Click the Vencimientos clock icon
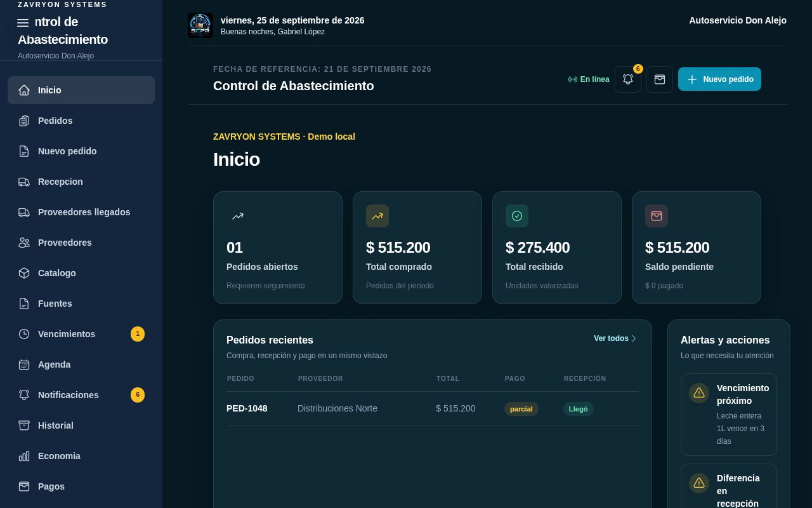The image size is (812, 508). click(24, 334)
